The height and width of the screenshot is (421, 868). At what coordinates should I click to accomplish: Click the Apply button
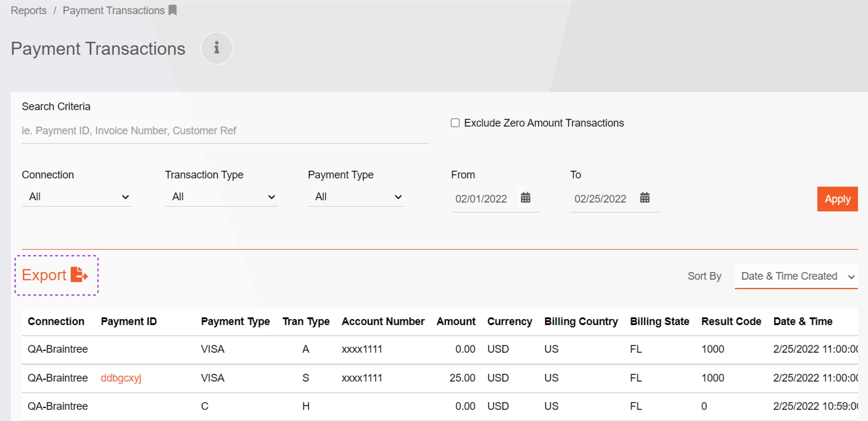(837, 199)
